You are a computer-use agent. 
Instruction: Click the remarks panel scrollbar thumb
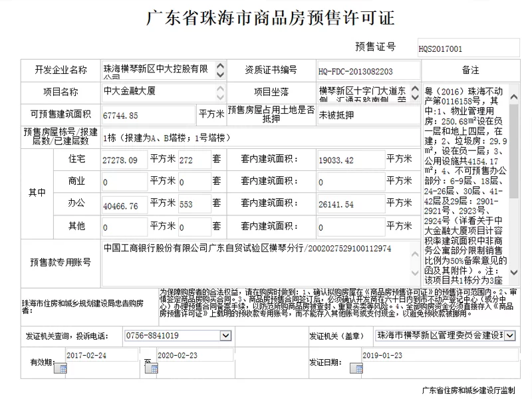coord(514,152)
